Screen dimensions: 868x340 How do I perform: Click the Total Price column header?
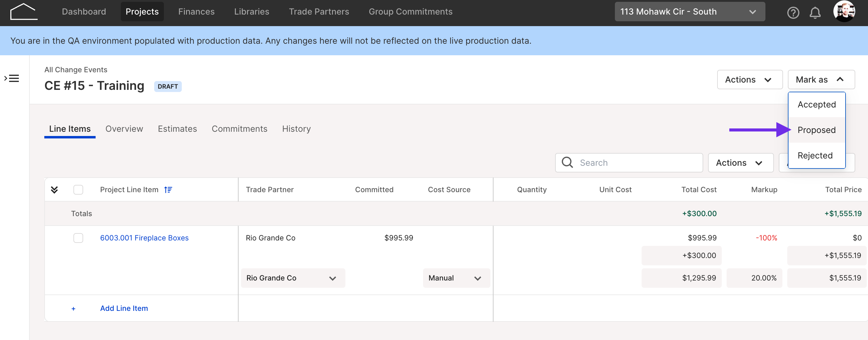coord(843,190)
